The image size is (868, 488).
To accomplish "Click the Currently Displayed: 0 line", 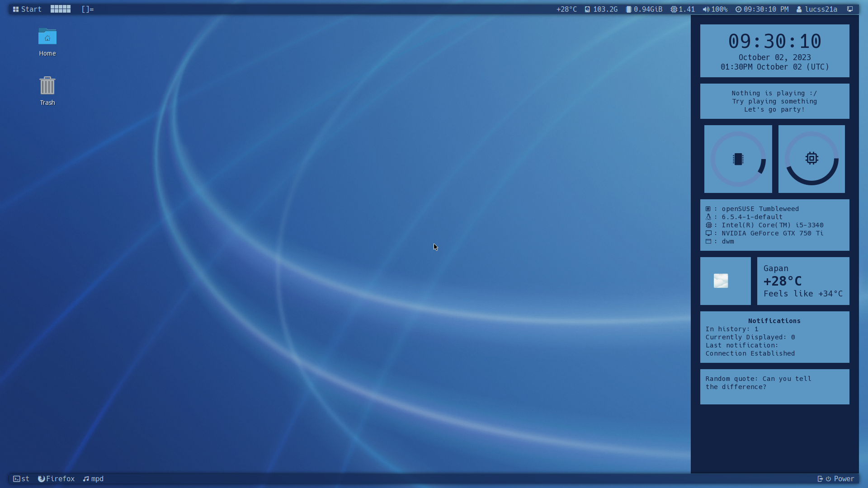I will [750, 337].
